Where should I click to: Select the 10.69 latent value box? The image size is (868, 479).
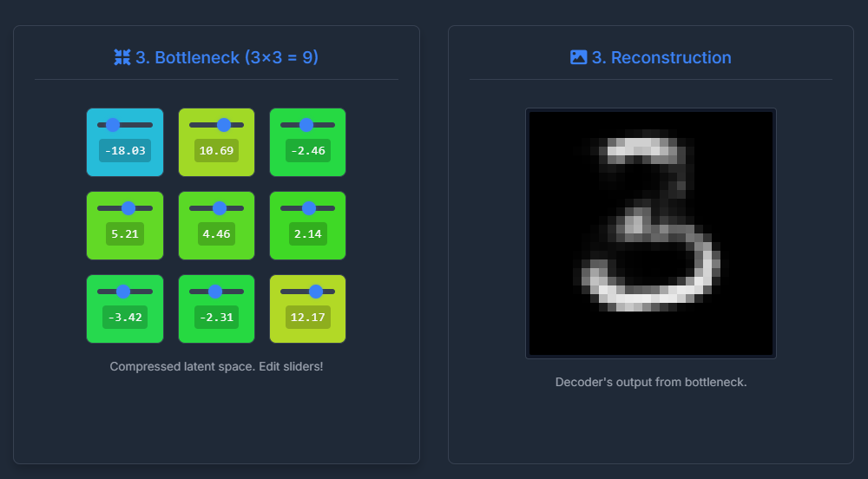216,151
